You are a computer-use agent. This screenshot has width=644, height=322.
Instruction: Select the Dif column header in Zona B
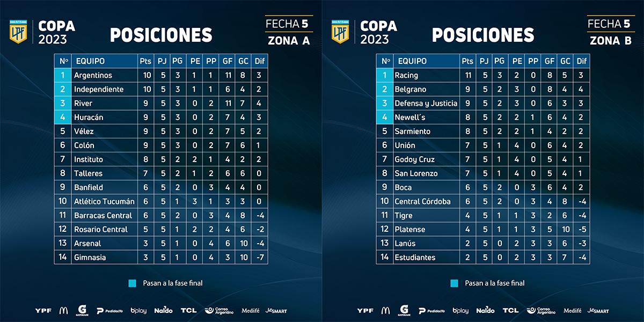click(x=582, y=61)
